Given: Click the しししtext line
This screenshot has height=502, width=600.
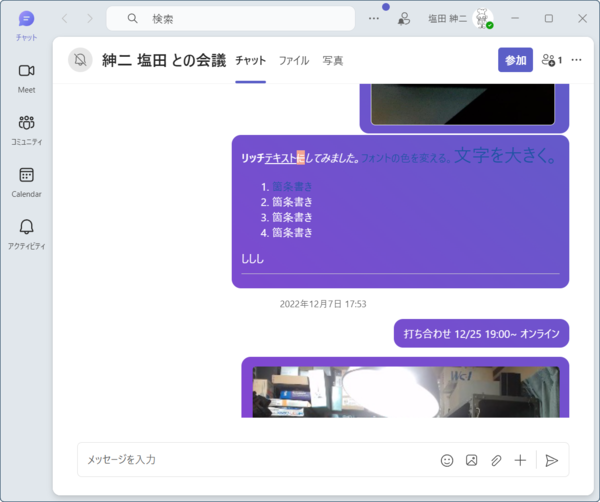Looking at the screenshot, I should [253, 259].
